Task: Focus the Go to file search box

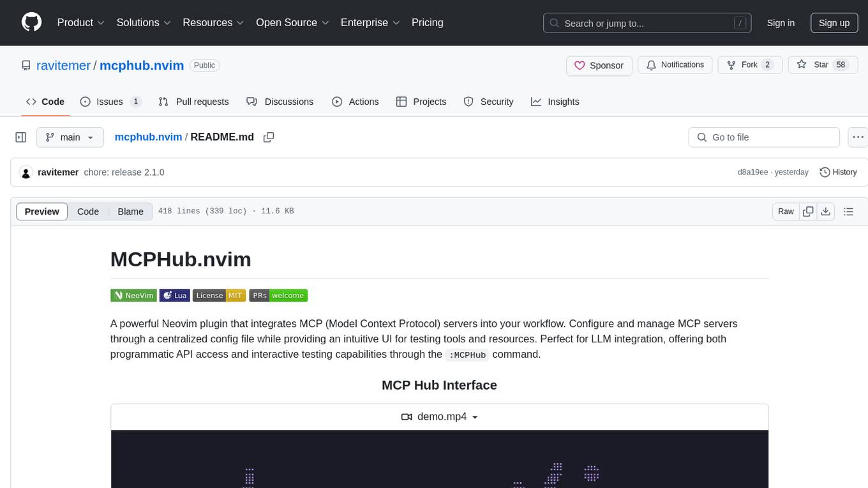Action: pos(764,137)
